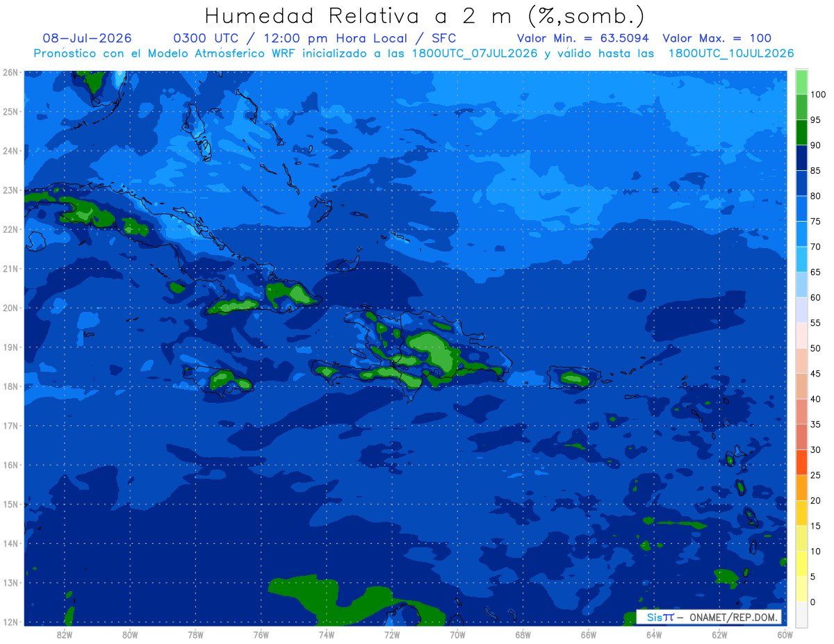Image resolution: width=834 pixels, height=644 pixels.
Task: Click the '22N' latitude label
Action: 10,229
